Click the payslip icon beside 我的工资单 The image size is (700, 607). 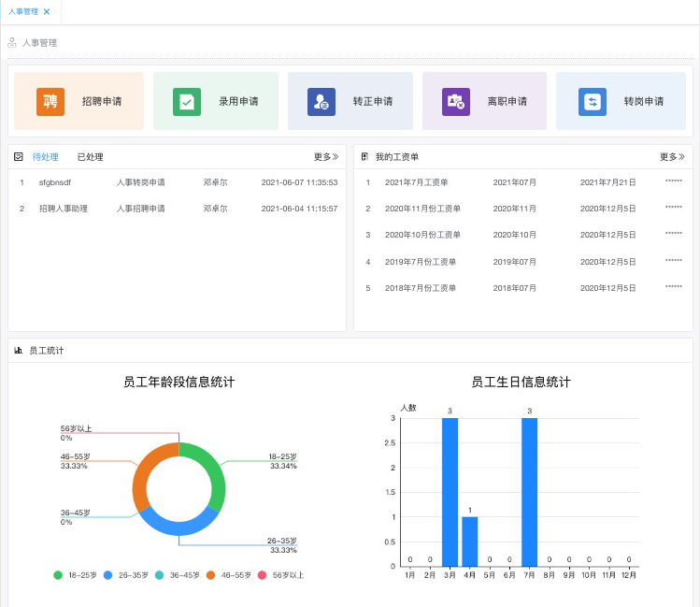coord(364,157)
